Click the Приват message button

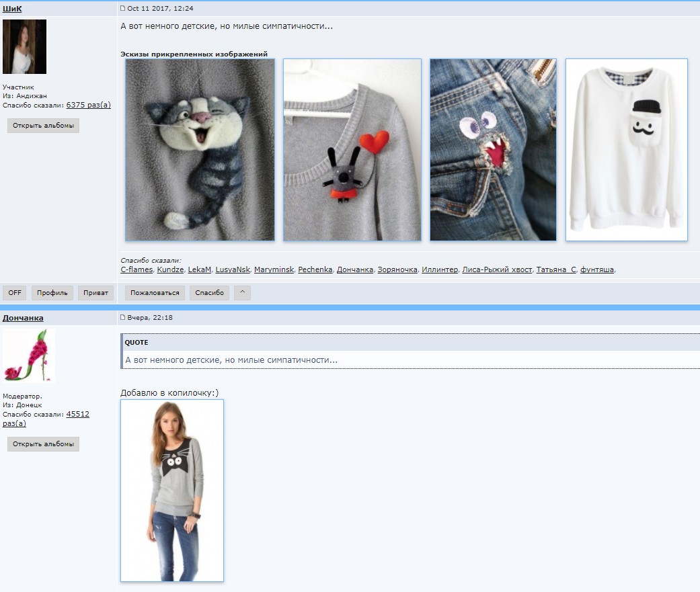click(96, 293)
